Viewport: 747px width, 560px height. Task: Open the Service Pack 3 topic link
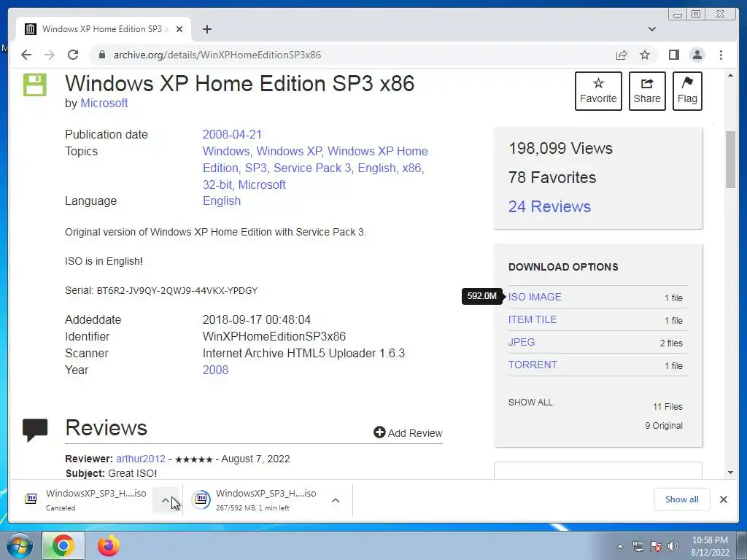312,168
